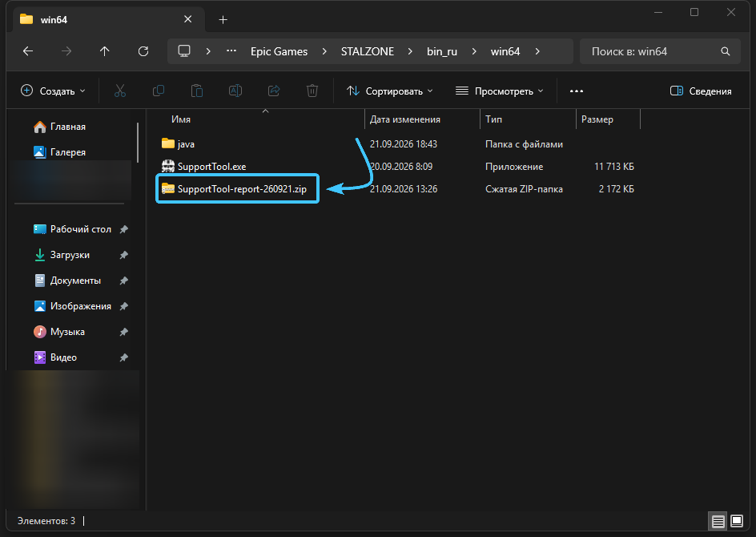Screen dimensions: 756x537
Task: Toggle the Сведения details pane
Action: pos(701,91)
